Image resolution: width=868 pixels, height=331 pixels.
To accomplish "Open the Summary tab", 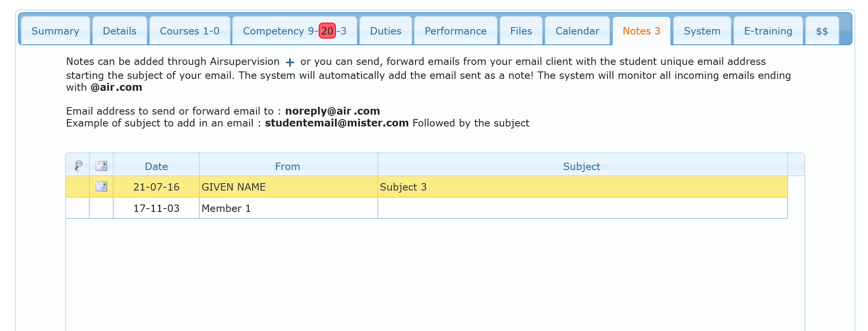I will pyautogui.click(x=55, y=31).
